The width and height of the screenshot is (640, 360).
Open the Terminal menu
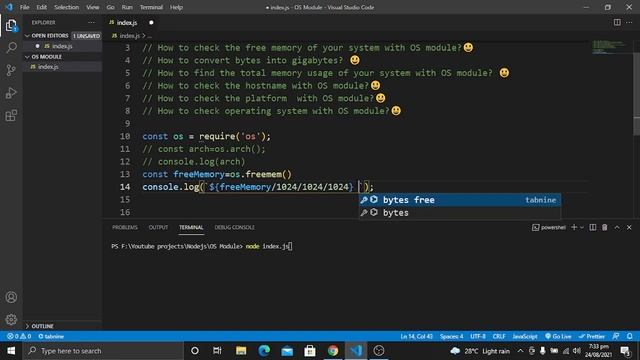coord(151,7)
